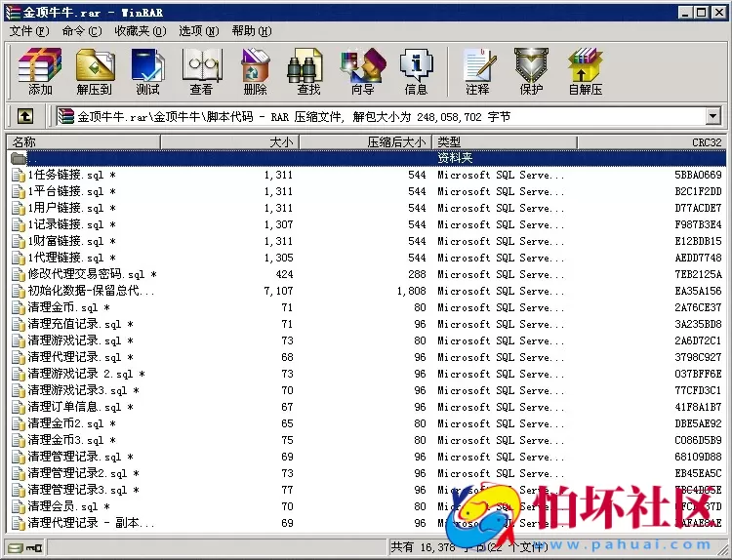Launch the Wizard (向导) icon
Image resolution: width=732 pixels, height=560 pixels.
click(x=363, y=71)
